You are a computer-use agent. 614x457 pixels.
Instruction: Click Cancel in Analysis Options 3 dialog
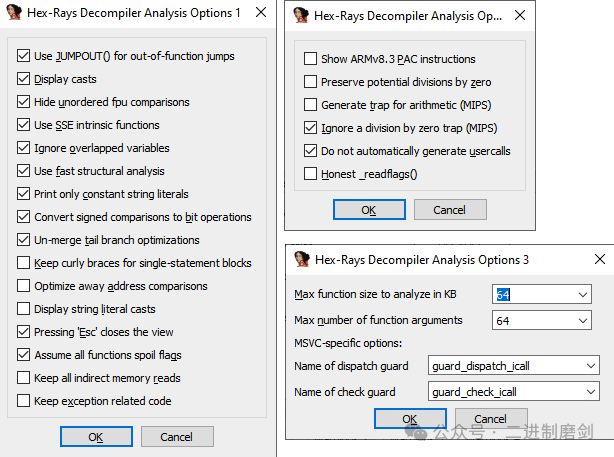491,419
